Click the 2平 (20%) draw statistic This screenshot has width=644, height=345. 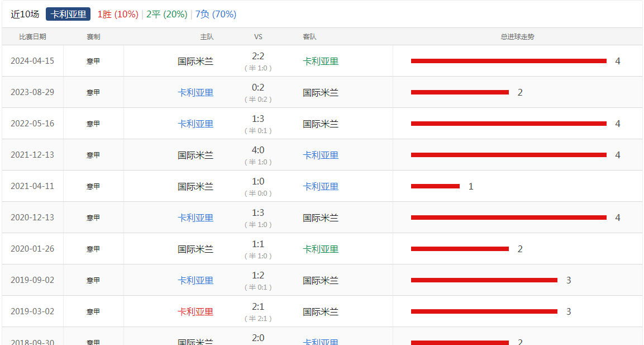[x=166, y=14]
